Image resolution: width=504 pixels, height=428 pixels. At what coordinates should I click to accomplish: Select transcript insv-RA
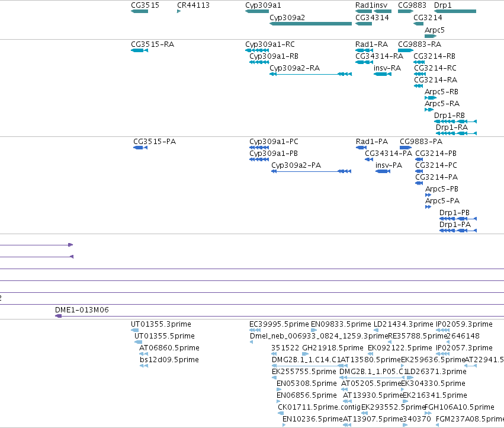pyautogui.click(x=387, y=68)
